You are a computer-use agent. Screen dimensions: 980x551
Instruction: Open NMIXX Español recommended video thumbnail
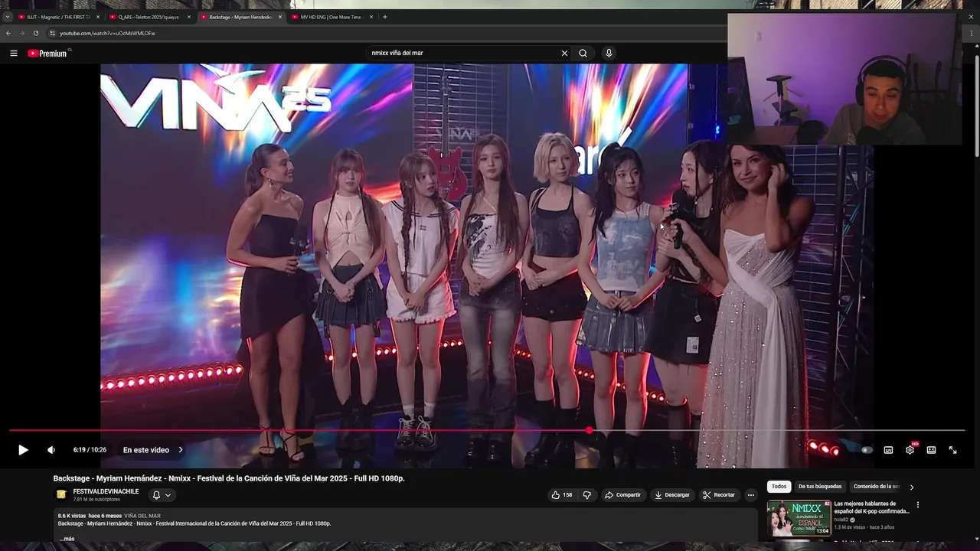[799, 518]
